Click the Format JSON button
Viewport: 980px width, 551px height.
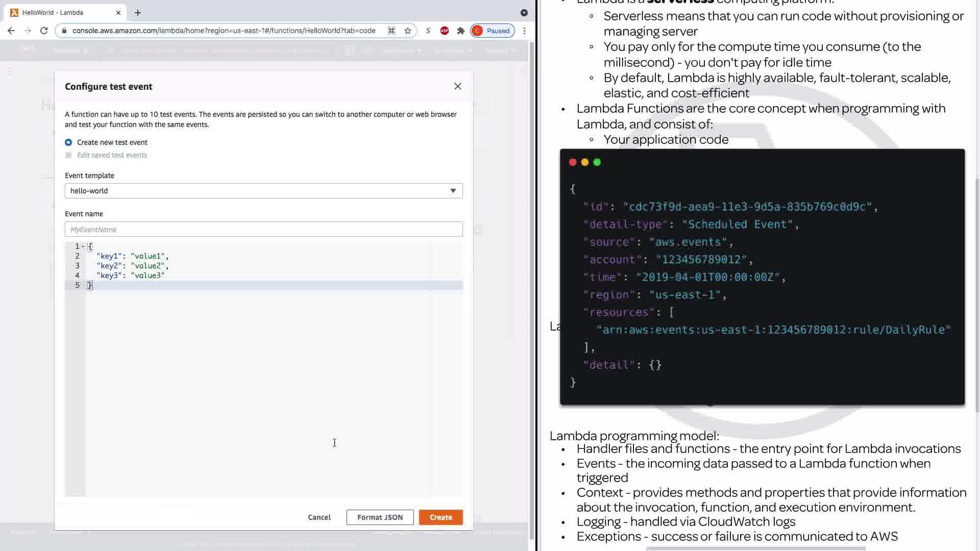pos(380,517)
